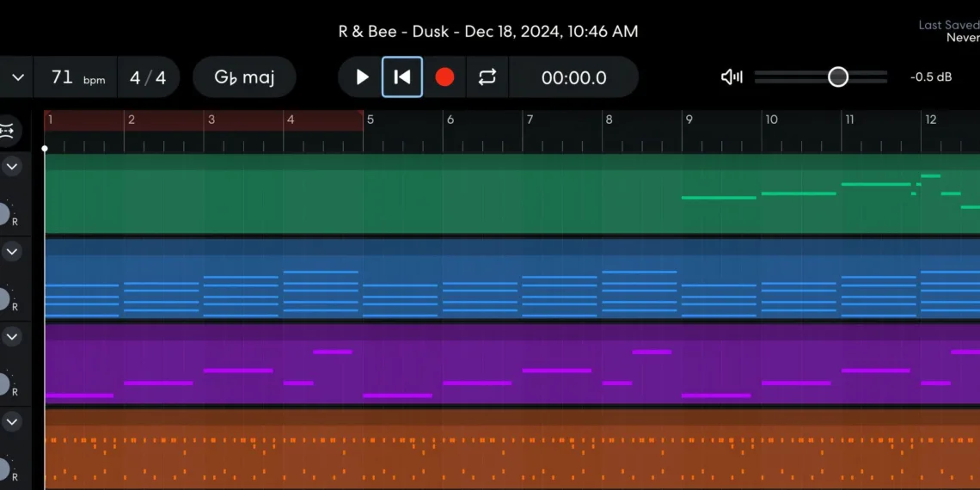Image resolution: width=980 pixels, height=490 pixels.
Task: Click the track view icon above the track headers
Action: [10, 132]
